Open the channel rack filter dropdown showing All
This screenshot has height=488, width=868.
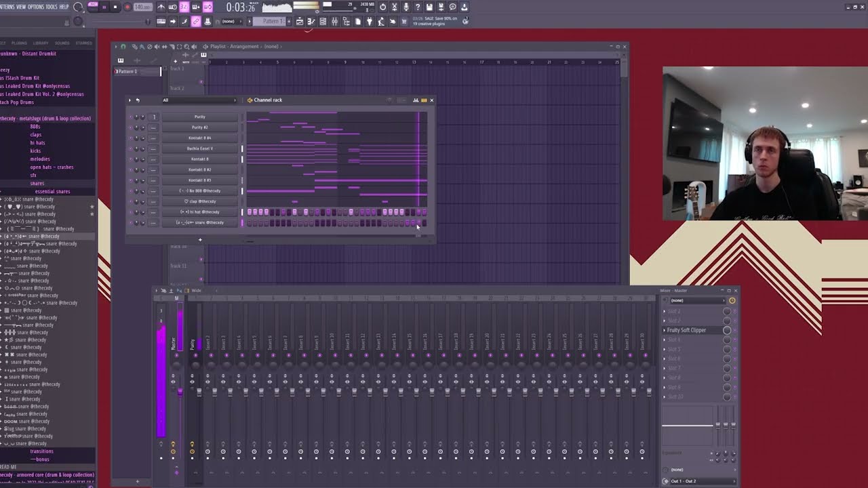coord(199,100)
